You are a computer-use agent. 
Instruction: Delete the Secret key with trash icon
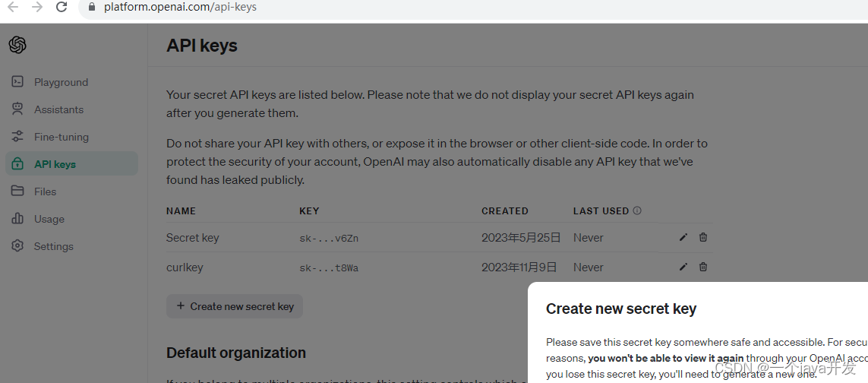coord(703,237)
